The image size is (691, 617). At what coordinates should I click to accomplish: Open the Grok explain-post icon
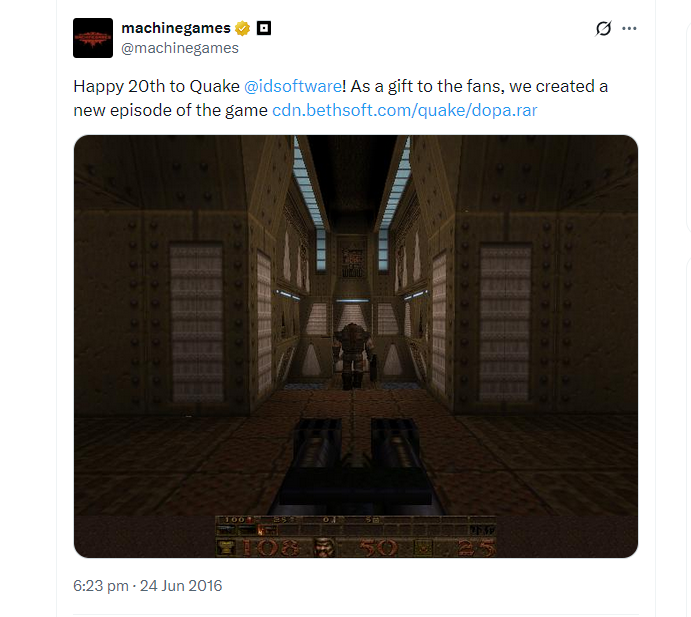point(603,29)
